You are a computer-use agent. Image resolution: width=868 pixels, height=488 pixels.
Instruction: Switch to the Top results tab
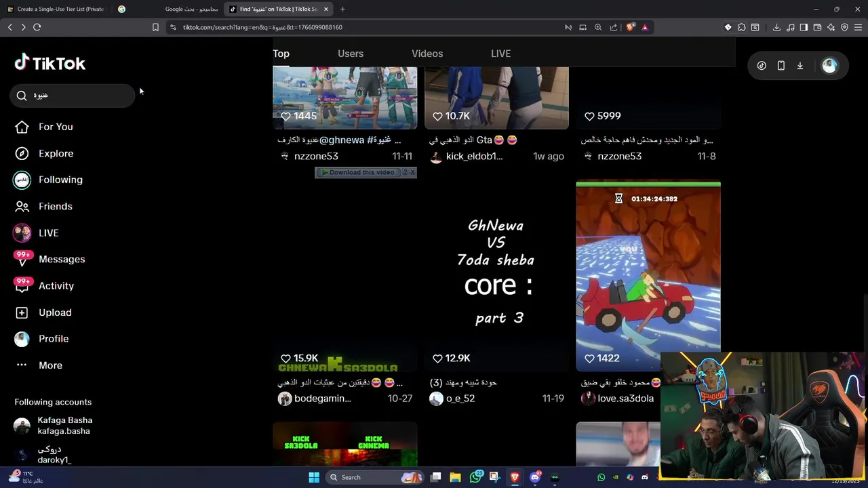pyautogui.click(x=281, y=54)
